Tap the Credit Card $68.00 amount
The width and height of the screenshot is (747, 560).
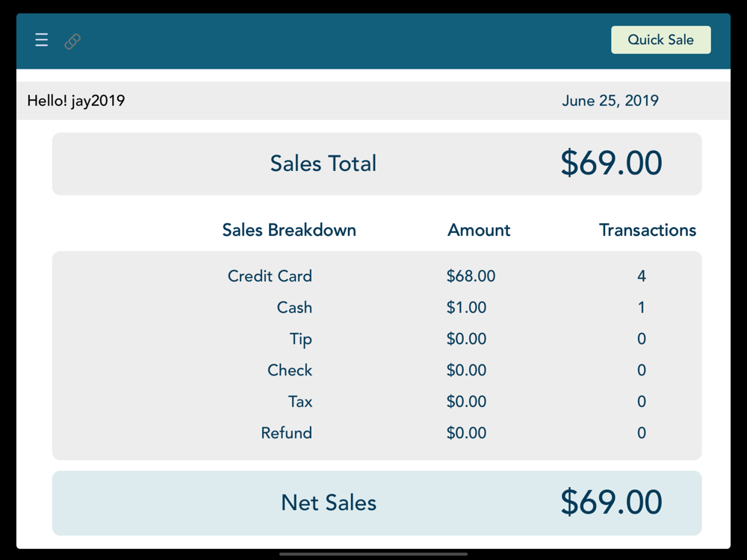pyautogui.click(x=471, y=276)
